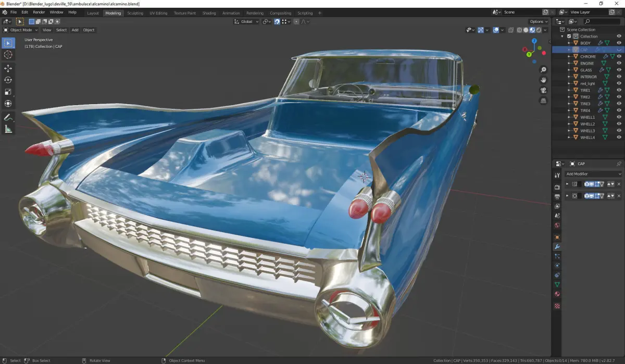The image size is (625, 364).
Task: Select the ENGINE object in outliner
Action: click(x=587, y=63)
